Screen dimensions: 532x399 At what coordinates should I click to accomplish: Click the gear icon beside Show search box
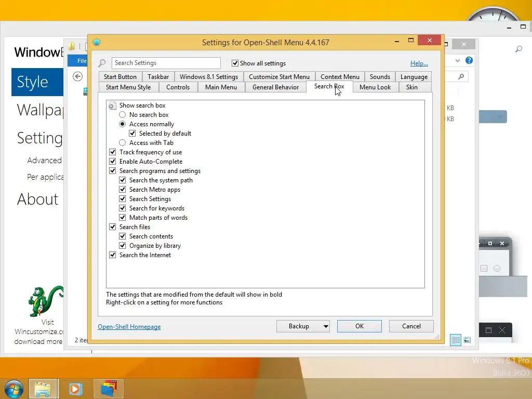coord(112,105)
